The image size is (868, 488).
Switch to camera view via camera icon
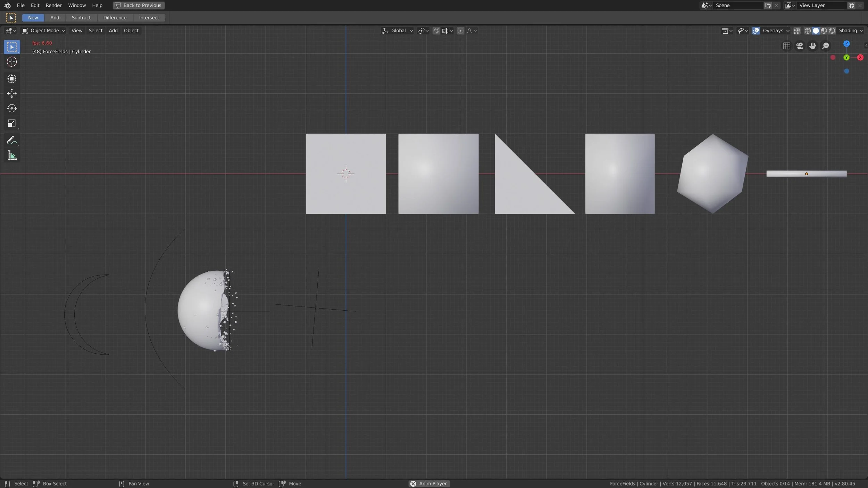click(x=800, y=46)
